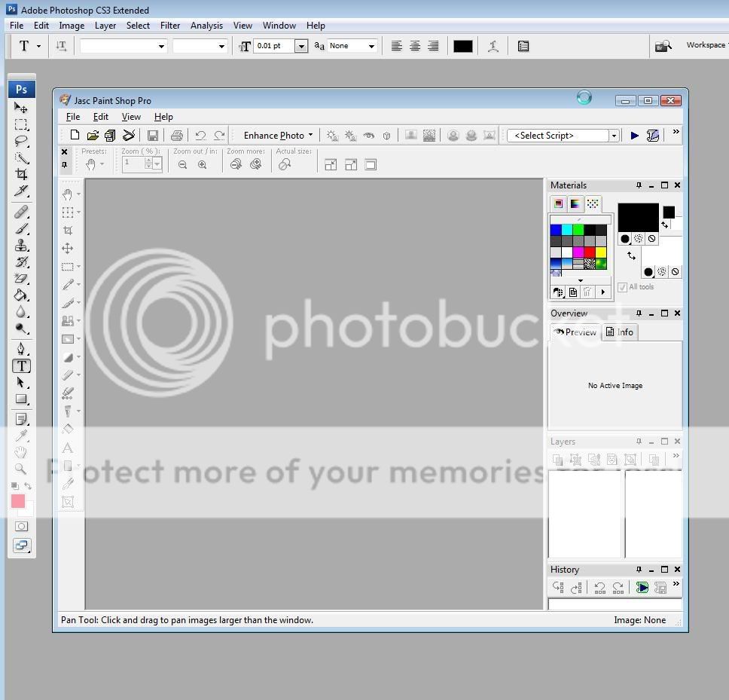This screenshot has height=700, width=729.
Task: Click the Zoom in magnifier icon
Action: point(203,165)
